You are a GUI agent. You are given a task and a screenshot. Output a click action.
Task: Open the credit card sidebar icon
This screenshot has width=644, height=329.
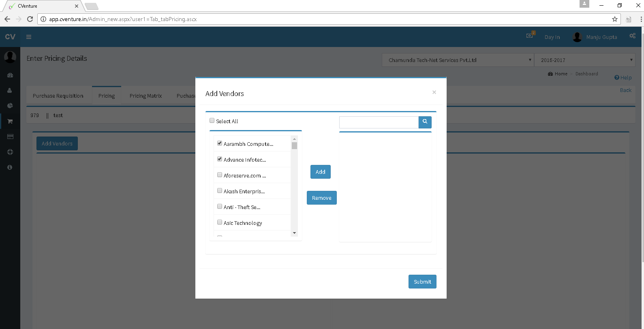click(10, 137)
